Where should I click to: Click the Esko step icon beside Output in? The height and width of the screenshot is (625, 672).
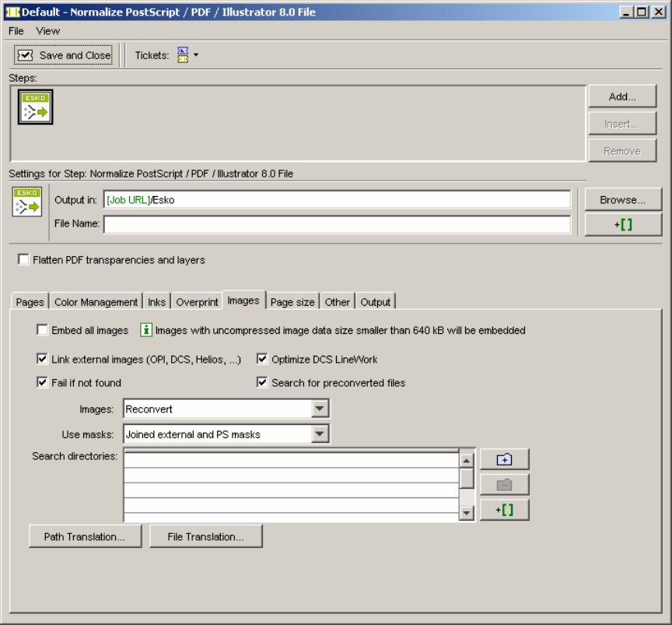click(x=27, y=202)
